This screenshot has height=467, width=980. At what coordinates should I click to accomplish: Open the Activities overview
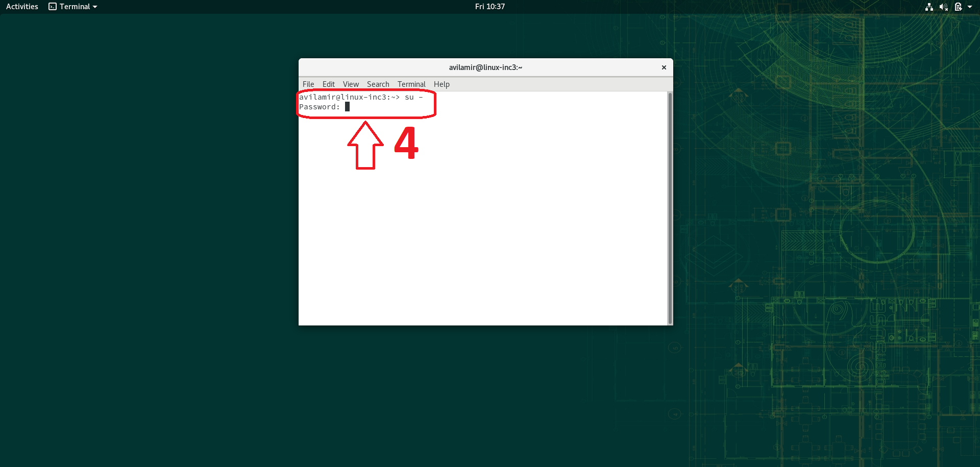(x=22, y=7)
